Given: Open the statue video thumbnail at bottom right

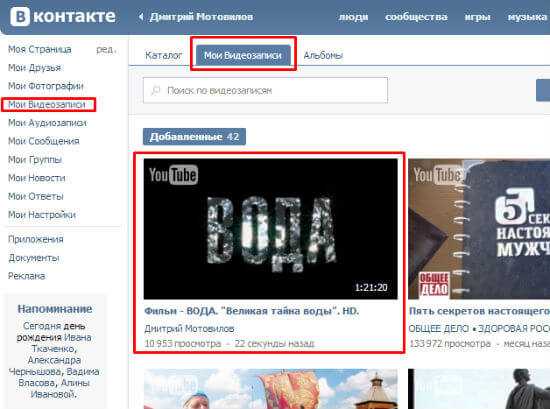Looking at the screenshot, I should coord(479,389).
